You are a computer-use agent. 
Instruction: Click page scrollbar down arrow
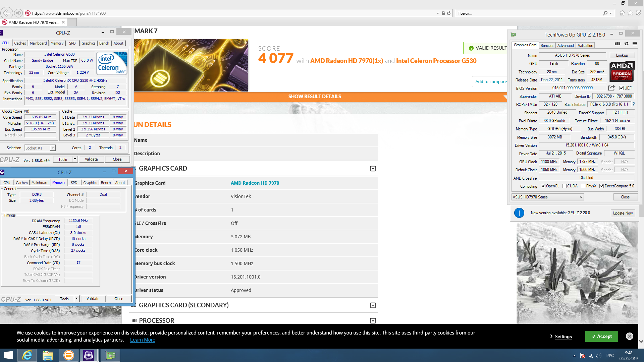[x=641, y=341]
